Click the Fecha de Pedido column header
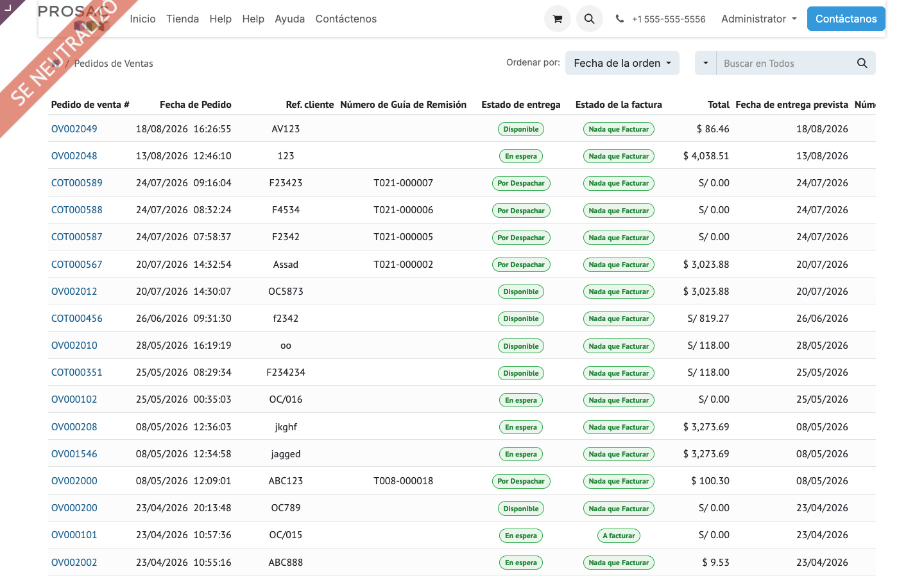 click(x=196, y=104)
